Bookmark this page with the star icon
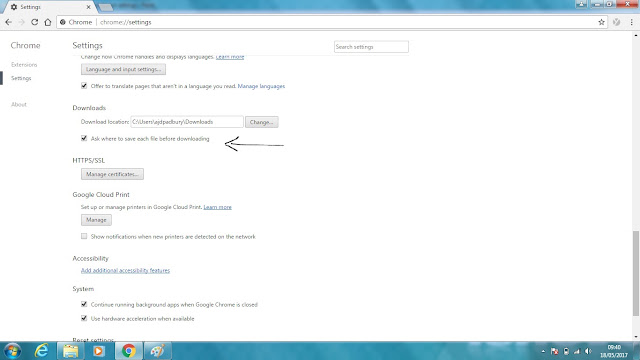 601,22
